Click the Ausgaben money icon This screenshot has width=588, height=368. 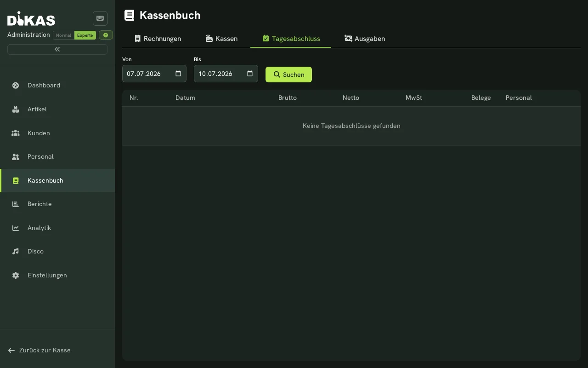pyautogui.click(x=348, y=39)
